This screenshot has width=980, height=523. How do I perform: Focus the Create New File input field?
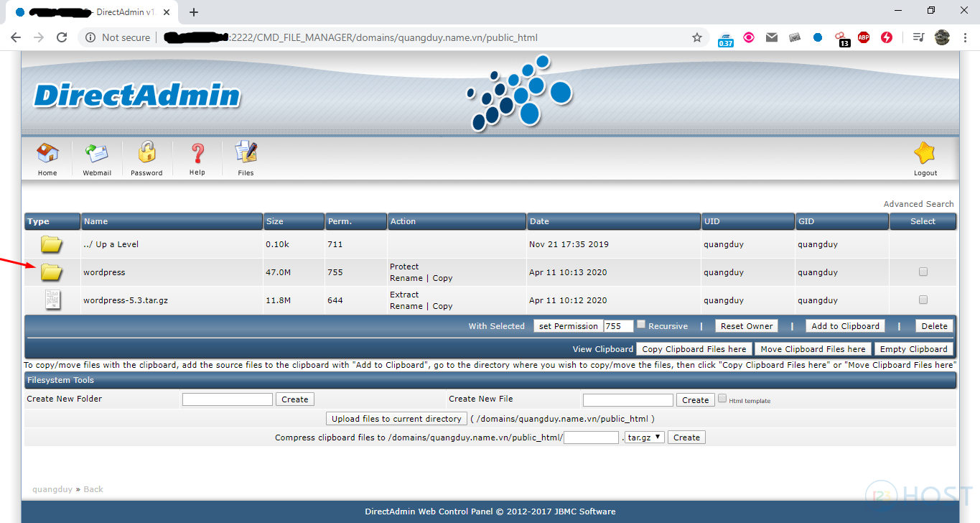(628, 400)
